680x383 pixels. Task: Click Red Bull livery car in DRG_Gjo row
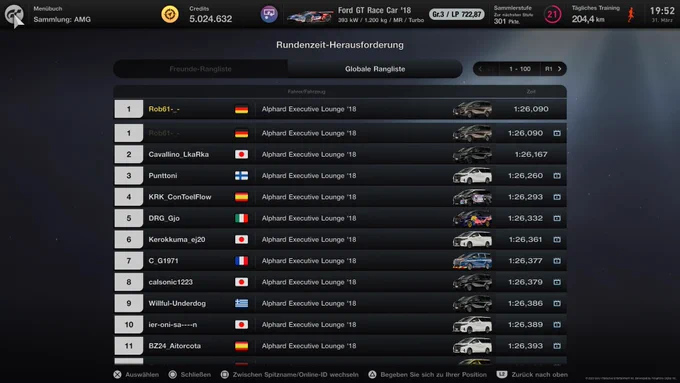point(472,218)
